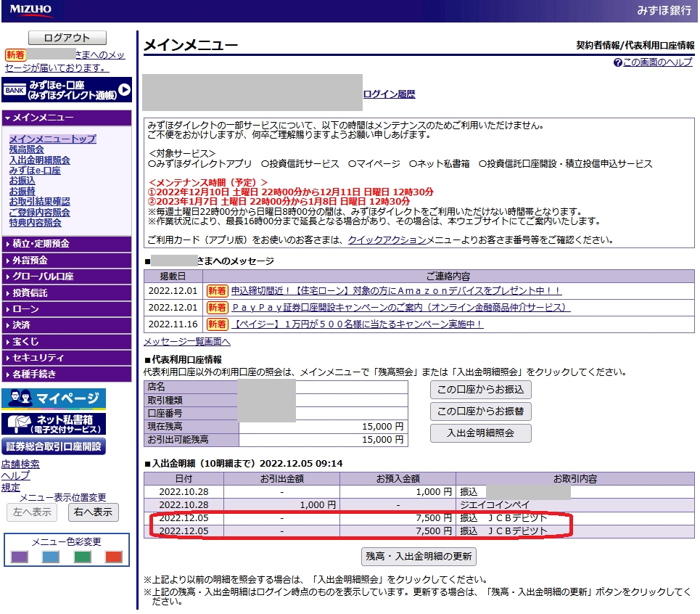Select お振込 in sidebar
This screenshot has width=700, height=614.
click(22, 181)
